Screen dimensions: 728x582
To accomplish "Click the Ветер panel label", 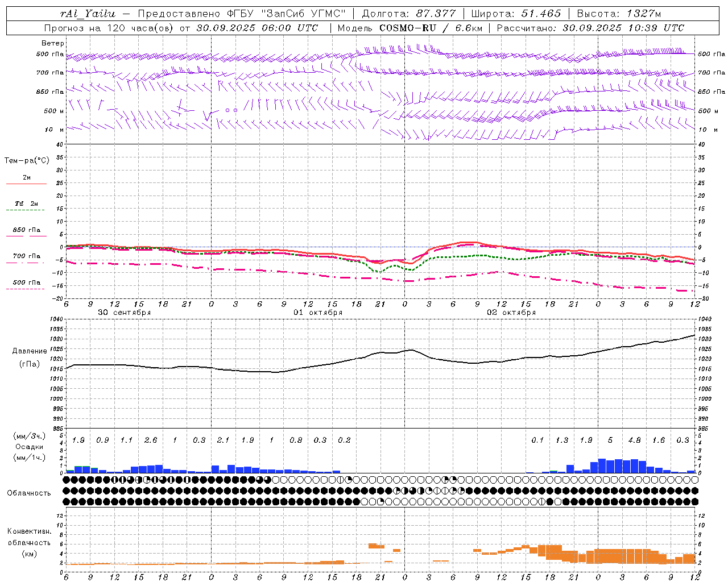I will pos(53,43).
